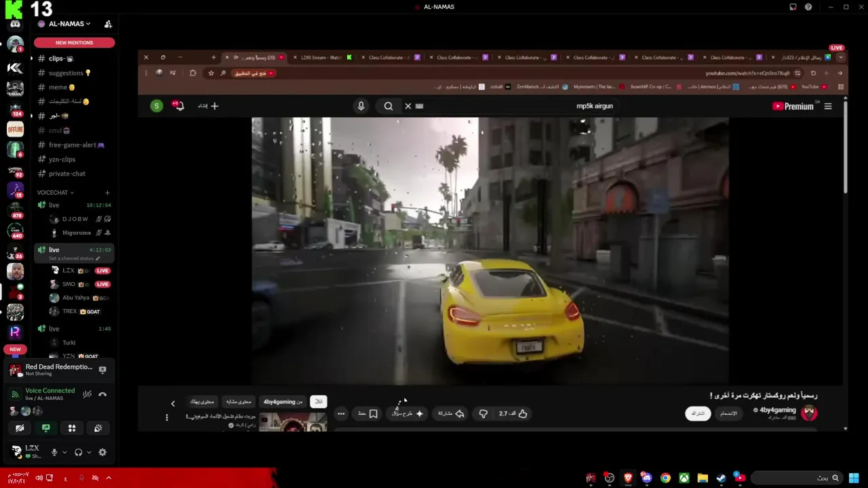Click the invite people icon beside AL-NAMAS
868x488 pixels.
[x=108, y=24]
